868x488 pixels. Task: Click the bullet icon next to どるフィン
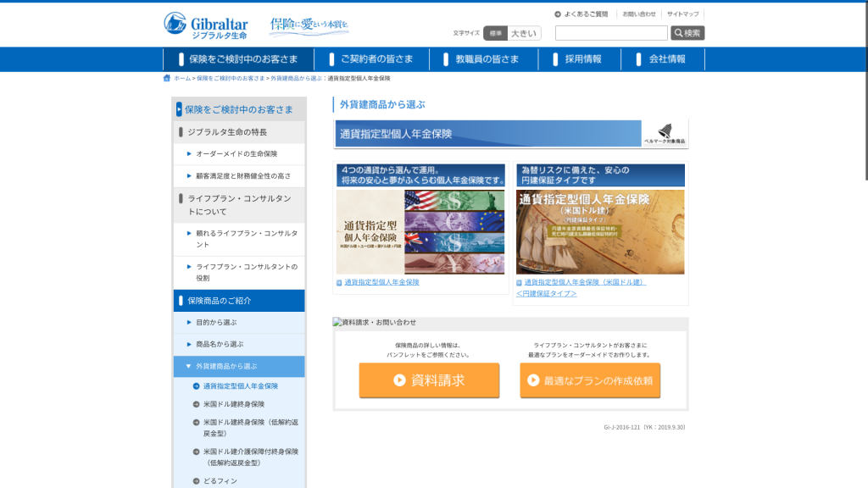point(196,481)
